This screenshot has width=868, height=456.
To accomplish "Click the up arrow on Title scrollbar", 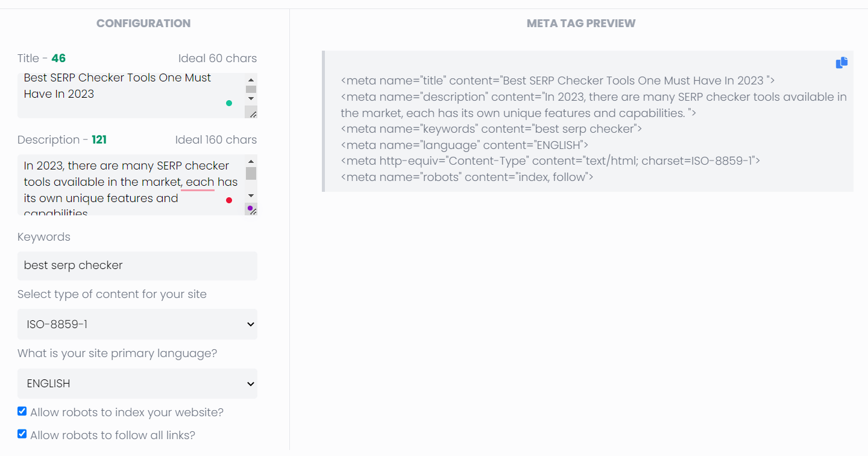I will click(251, 79).
